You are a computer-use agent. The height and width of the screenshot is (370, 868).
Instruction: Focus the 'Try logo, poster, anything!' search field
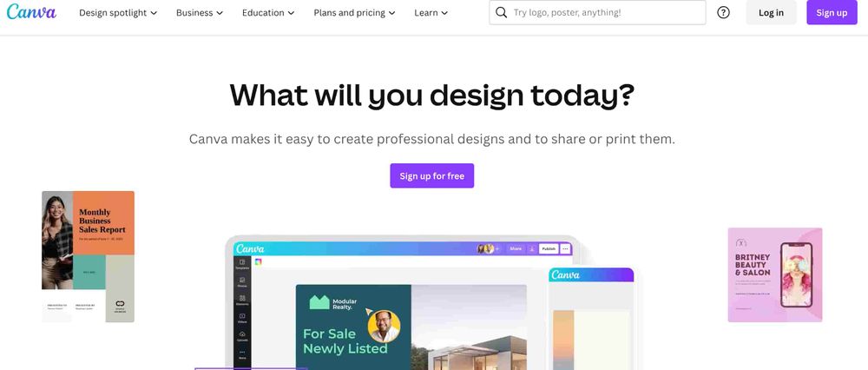[597, 12]
